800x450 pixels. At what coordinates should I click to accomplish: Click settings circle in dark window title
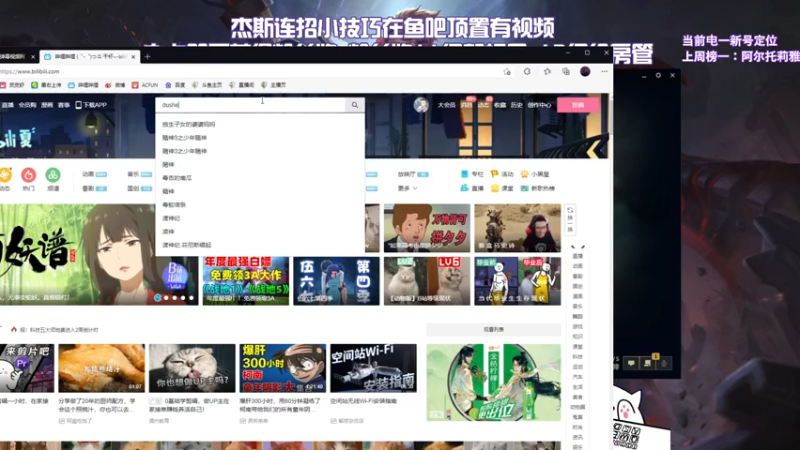658,76
